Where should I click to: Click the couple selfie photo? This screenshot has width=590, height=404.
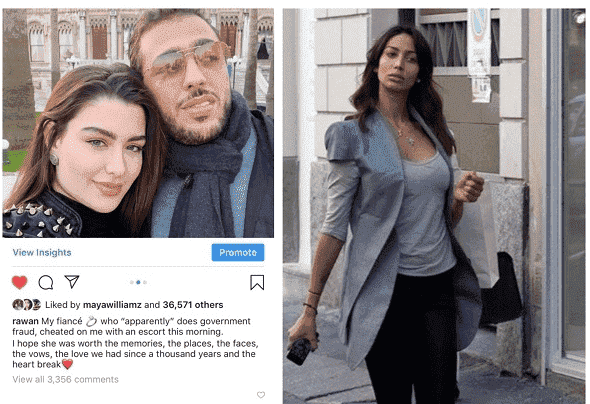[x=138, y=123]
